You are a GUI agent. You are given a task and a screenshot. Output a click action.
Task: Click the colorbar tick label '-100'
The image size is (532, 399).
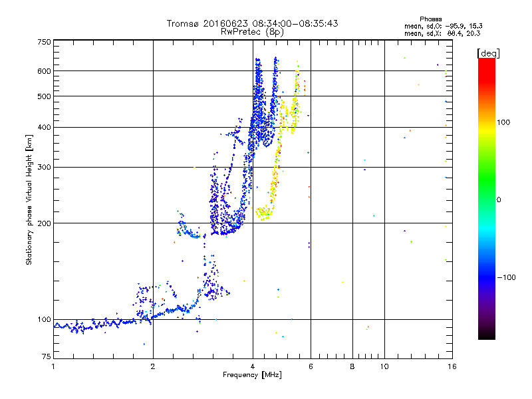(507, 277)
